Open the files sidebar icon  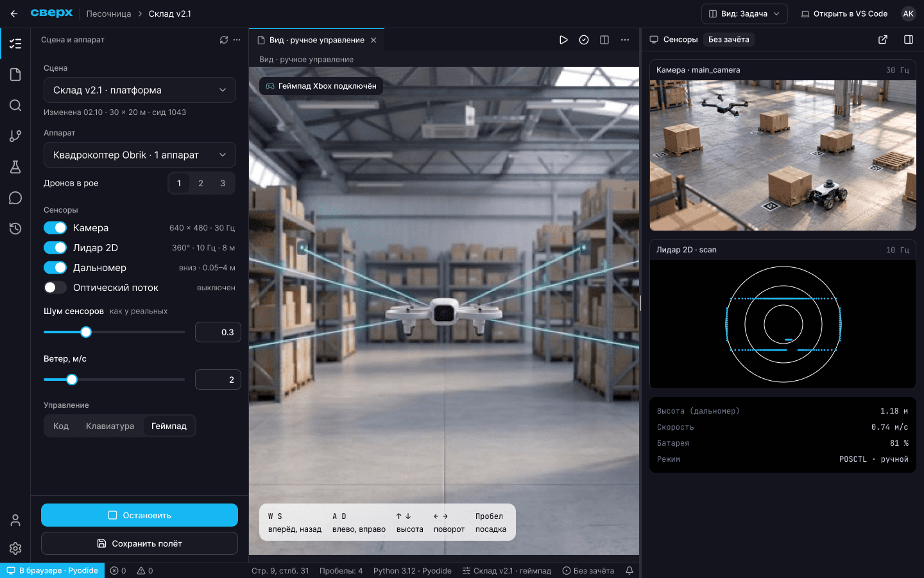tap(15, 74)
